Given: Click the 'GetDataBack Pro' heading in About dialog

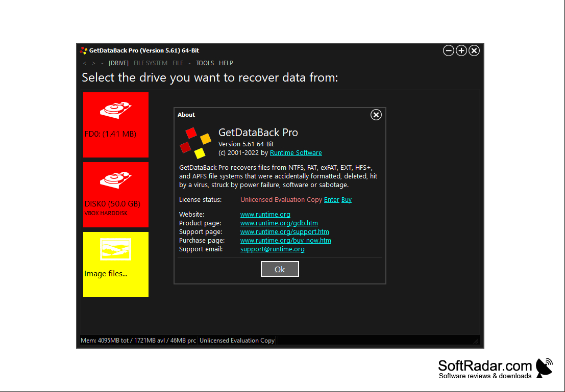Looking at the screenshot, I should pyautogui.click(x=258, y=133).
